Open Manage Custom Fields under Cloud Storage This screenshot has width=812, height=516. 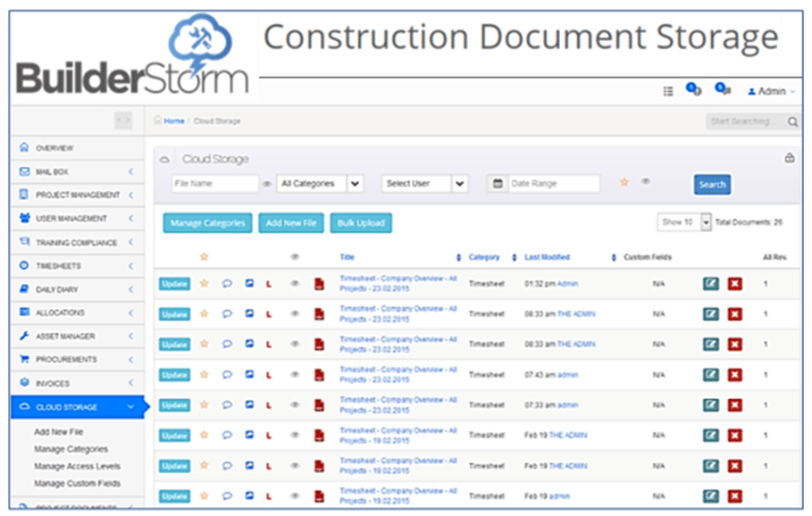tap(77, 483)
